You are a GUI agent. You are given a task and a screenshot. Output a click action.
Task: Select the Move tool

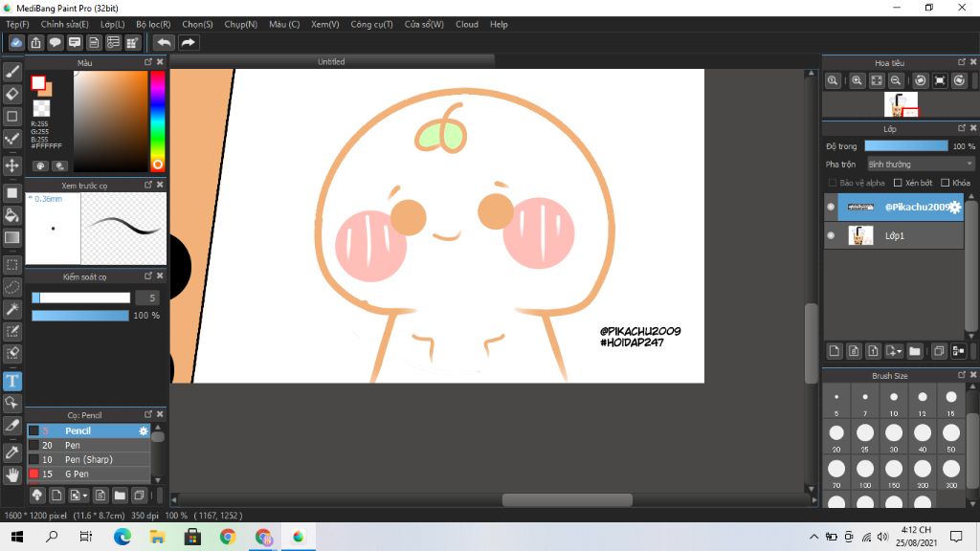click(11, 165)
